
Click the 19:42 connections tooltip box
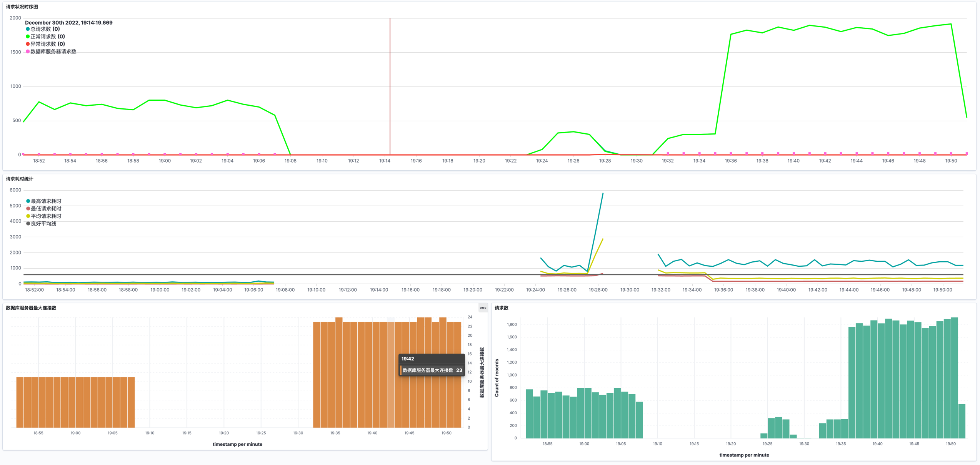pos(431,365)
